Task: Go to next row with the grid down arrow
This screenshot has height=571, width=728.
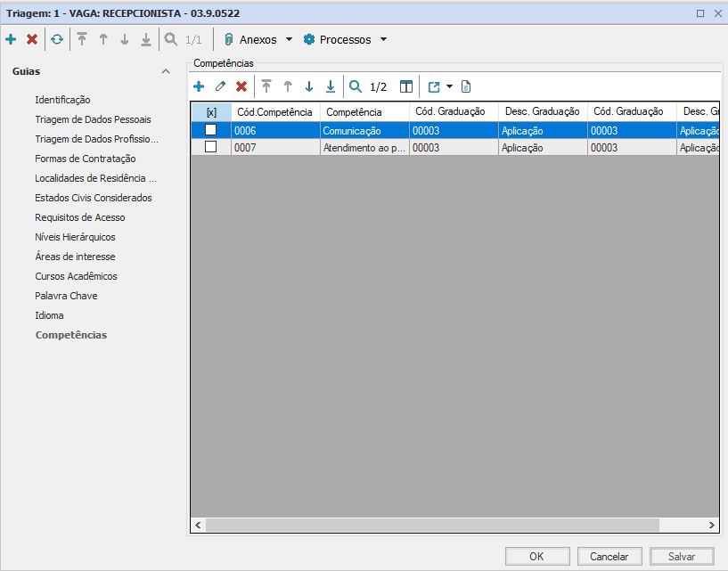Action: click(309, 86)
